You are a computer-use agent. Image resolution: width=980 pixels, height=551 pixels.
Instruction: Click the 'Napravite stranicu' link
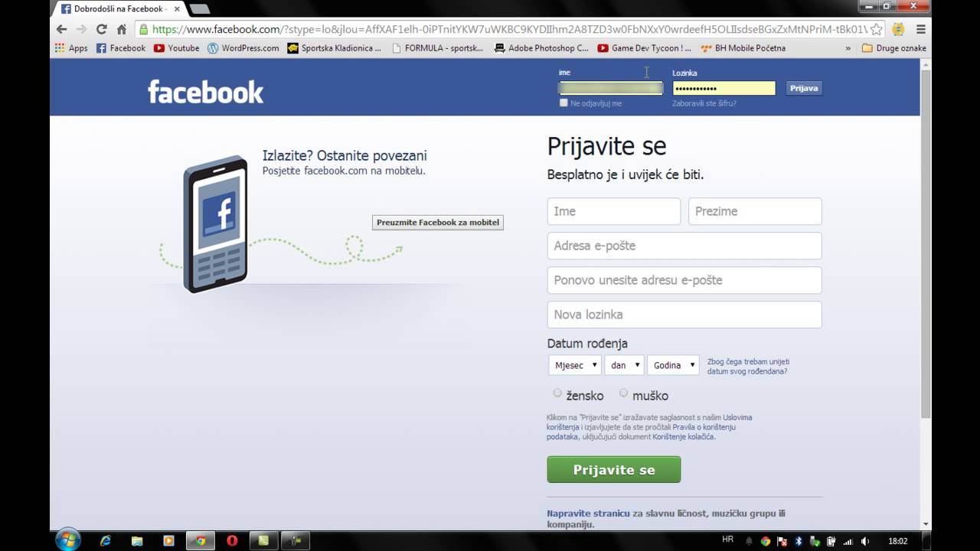pos(588,514)
